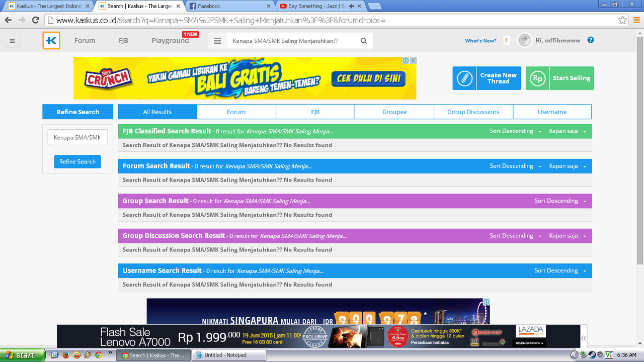644x362 pixels.
Task: Click the pencil icon in Create New Thread
Action: pos(465,78)
